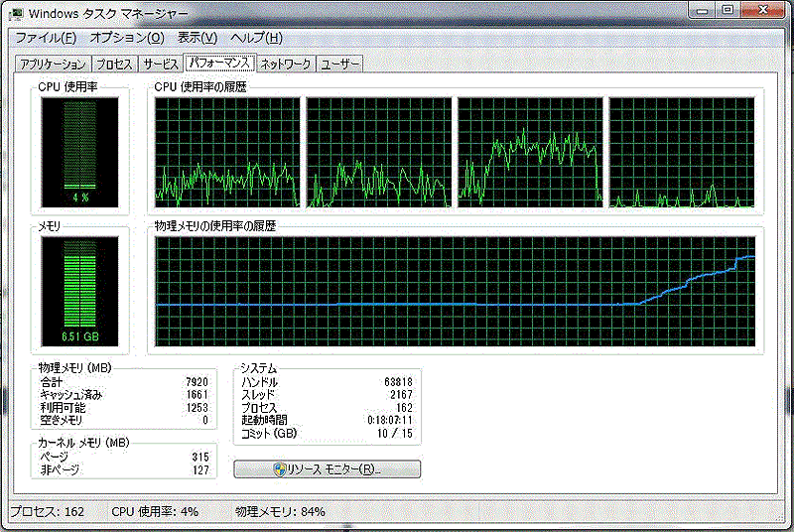Click the memory meter showing 6.51 GB
794x532 pixels.
(x=80, y=292)
